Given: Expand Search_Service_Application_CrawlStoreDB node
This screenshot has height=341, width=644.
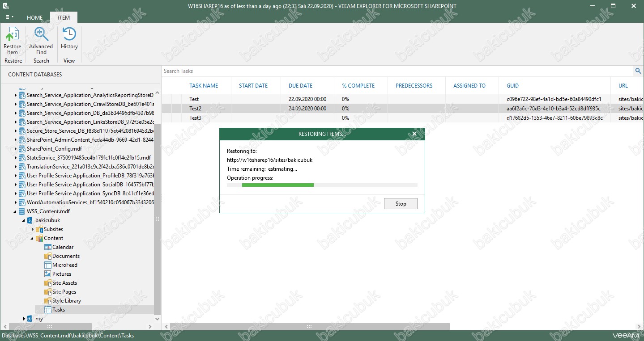Looking at the screenshot, I should click(x=16, y=104).
